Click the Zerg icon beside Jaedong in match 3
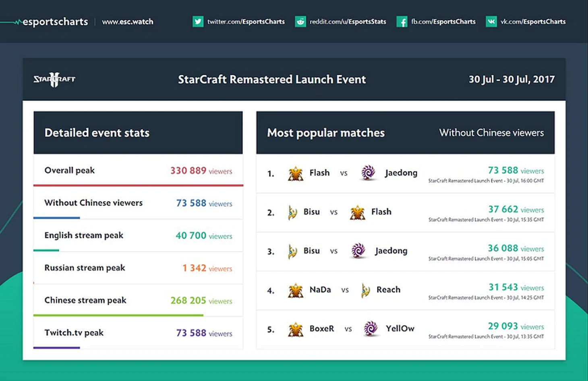The height and width of the screenshot is (381, 588). [358, 251]
